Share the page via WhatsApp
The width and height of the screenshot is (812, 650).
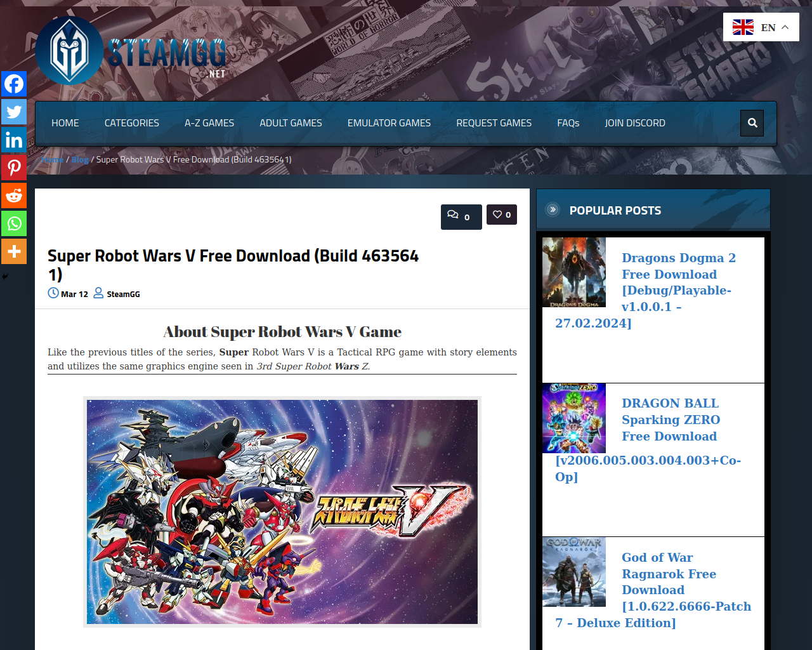click(x=13, y=223)
